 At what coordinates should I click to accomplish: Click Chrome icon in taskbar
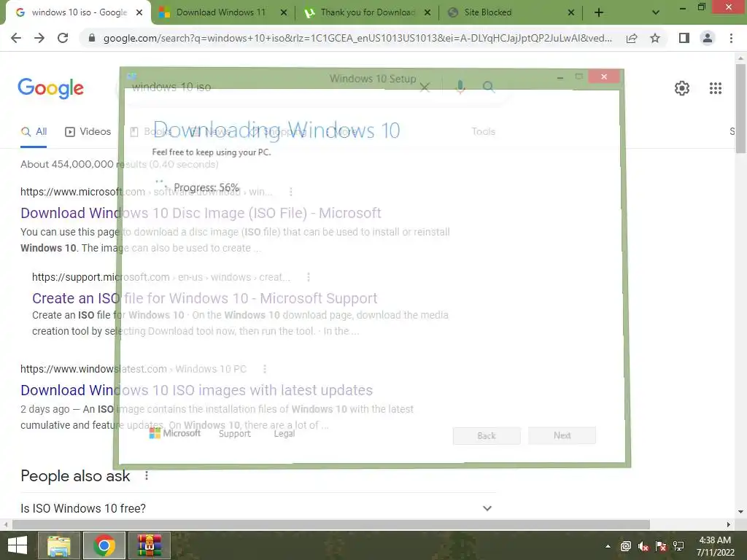(104, 545)
